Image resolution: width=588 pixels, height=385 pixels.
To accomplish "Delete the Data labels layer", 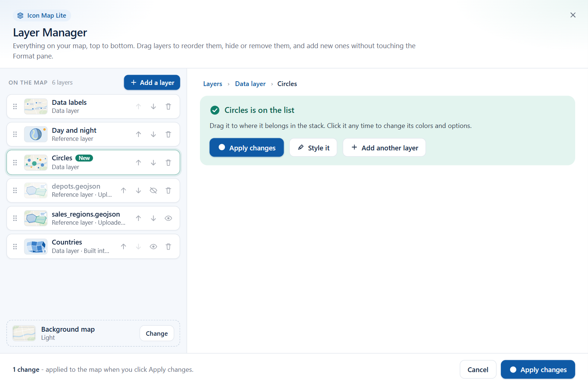I will pos(168,107).
